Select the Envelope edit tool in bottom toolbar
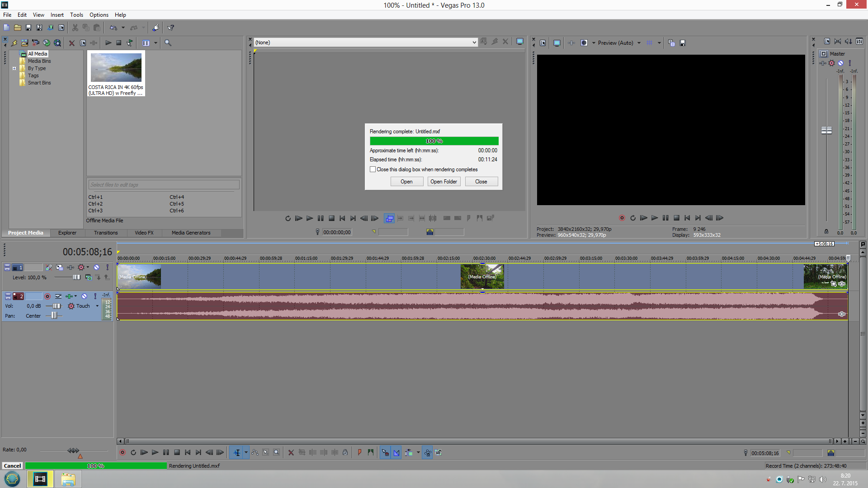The height and width of the screenshot is (488, 868). 255,452
